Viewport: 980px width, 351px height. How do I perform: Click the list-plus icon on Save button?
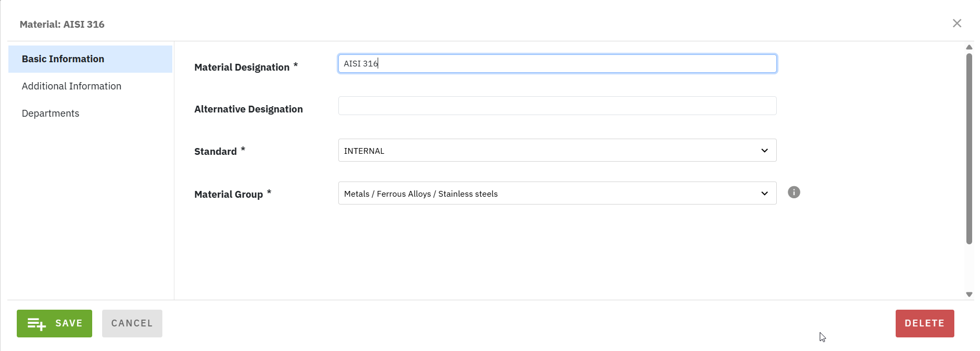[37, 324]
